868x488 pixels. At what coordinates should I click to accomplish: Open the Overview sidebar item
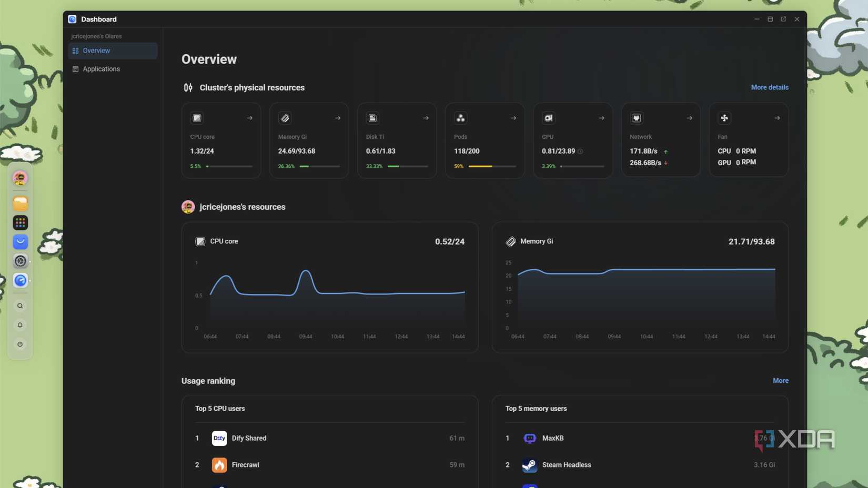coord(113,50)
